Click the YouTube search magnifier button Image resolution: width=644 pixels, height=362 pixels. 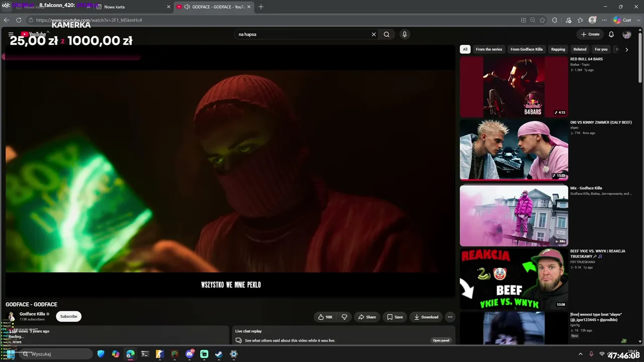386,34
